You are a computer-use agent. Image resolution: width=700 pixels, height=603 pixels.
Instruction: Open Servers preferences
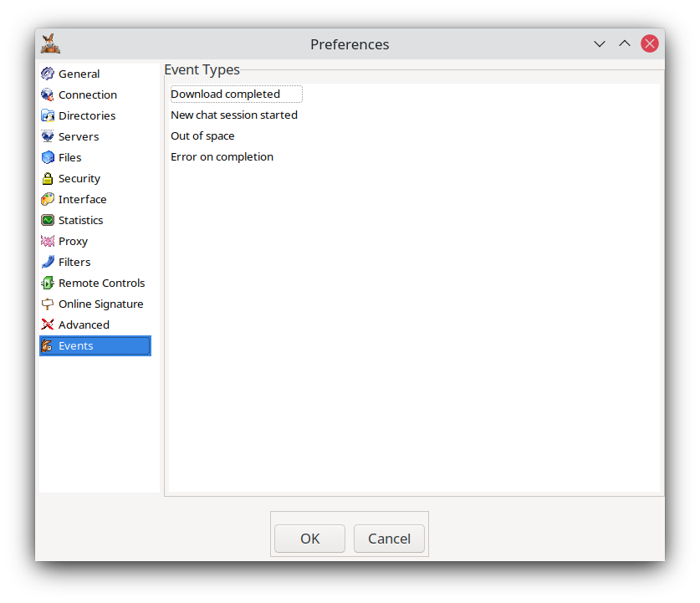tap(79, 136)
